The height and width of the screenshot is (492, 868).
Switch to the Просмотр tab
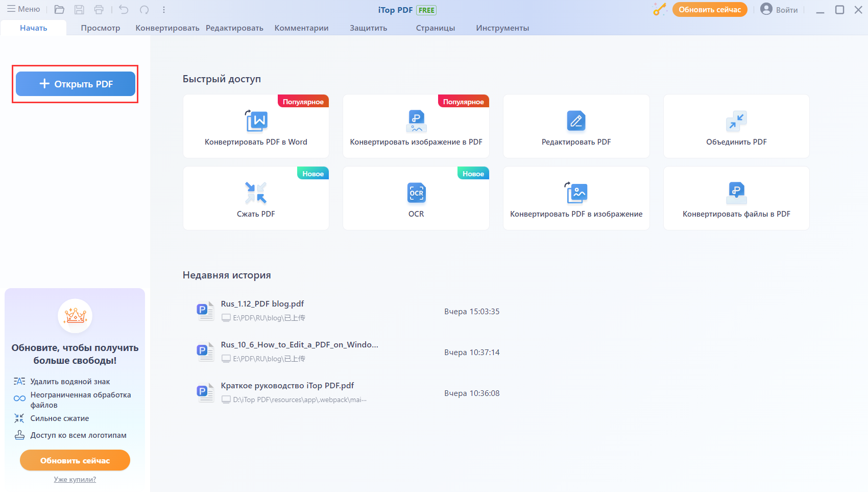[x=101, y=28]
